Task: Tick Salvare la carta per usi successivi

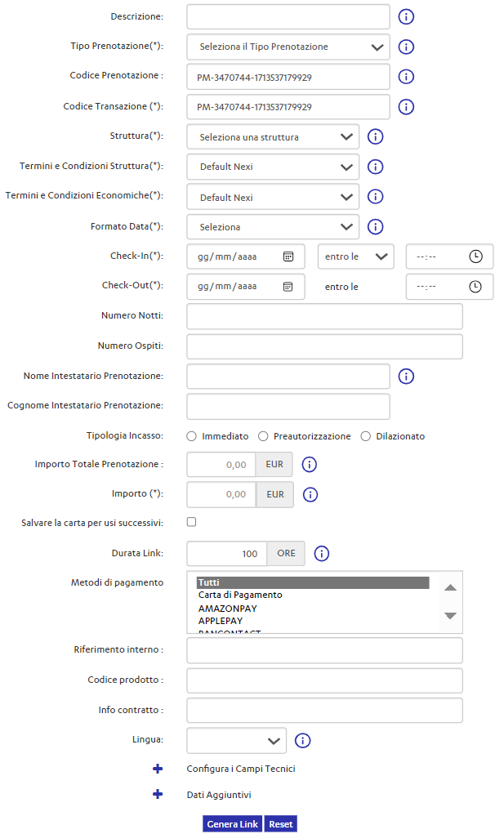Action: (x=192, y=522)
